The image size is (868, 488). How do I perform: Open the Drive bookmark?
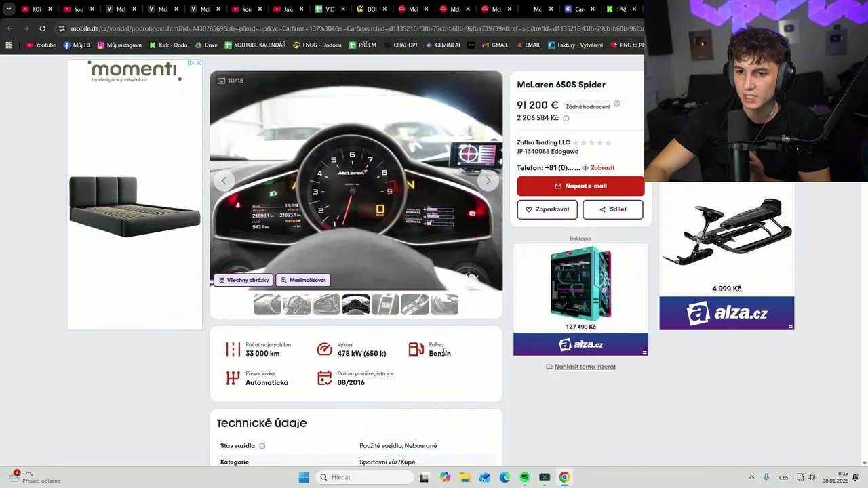coord(206,45)
